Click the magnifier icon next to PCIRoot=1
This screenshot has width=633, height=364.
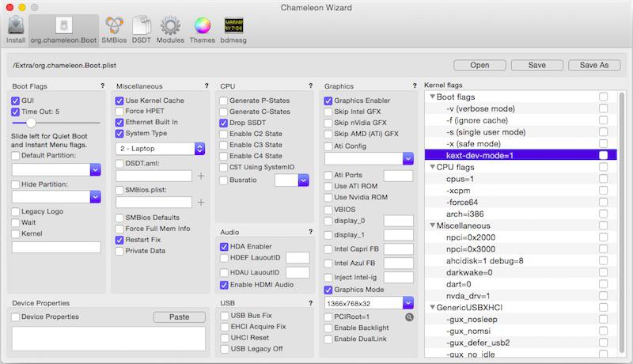pyautogui.click(x=409, y=317)
